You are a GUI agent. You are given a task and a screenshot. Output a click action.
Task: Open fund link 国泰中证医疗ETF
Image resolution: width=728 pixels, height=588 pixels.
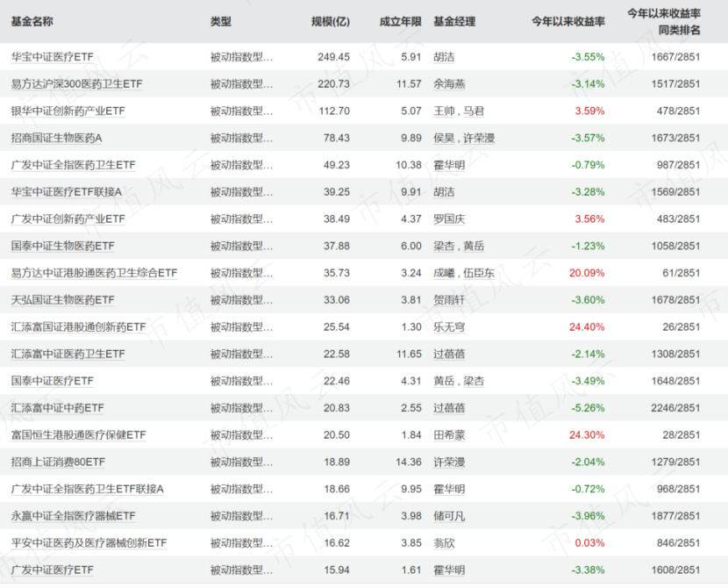tap(53, 381)
